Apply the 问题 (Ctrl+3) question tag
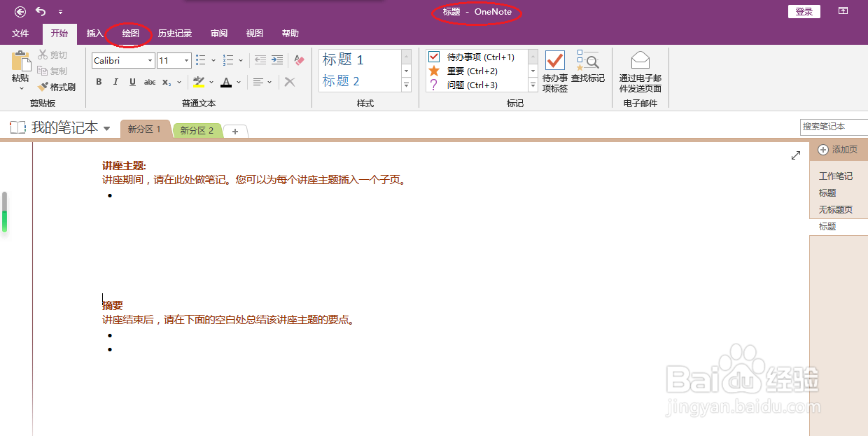The width and height of the screenshot is (868, 436). pos(434,85)
